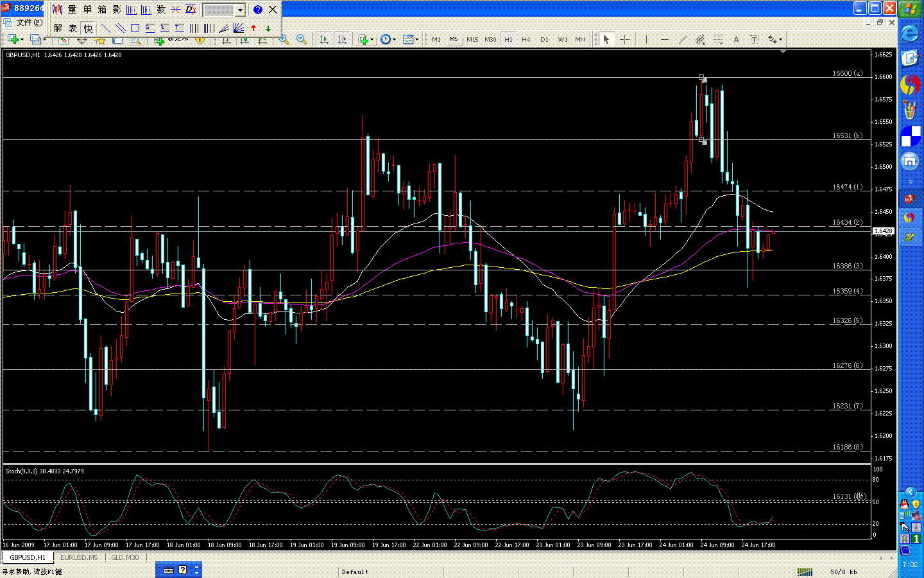This screenshot has height=578, width=924.
Task: Open the chart templates dropdown
Action: (x=410, y=39)
